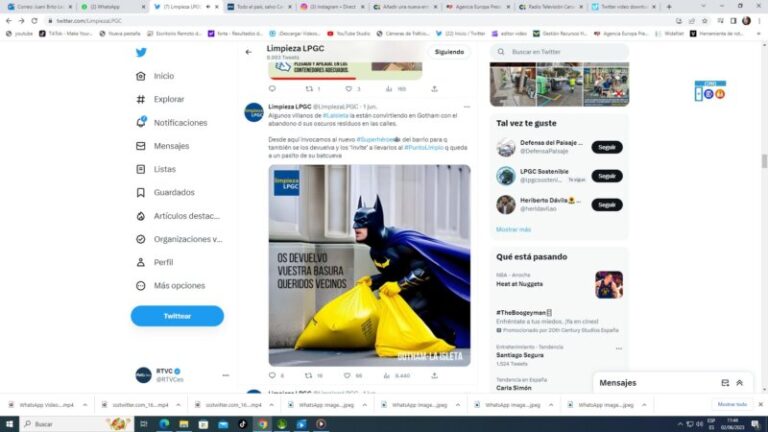Click the Twitter bird logo
This screenshot has height=432, width=768.
[x=141, y=52]
